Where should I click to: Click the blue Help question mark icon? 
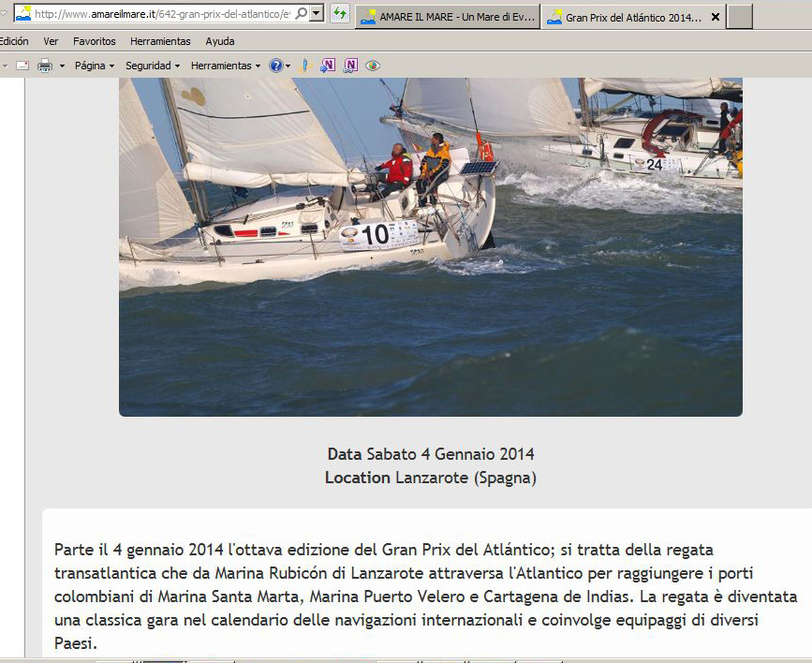[x=275, y=66]
